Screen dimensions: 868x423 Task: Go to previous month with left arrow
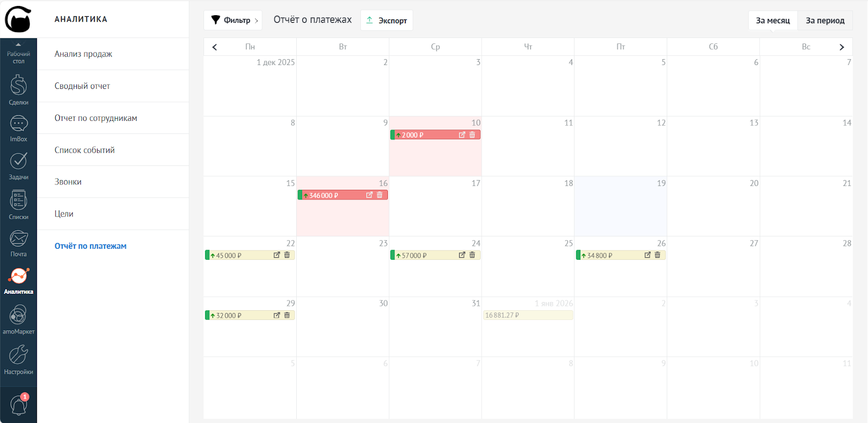tap(215, 47)
